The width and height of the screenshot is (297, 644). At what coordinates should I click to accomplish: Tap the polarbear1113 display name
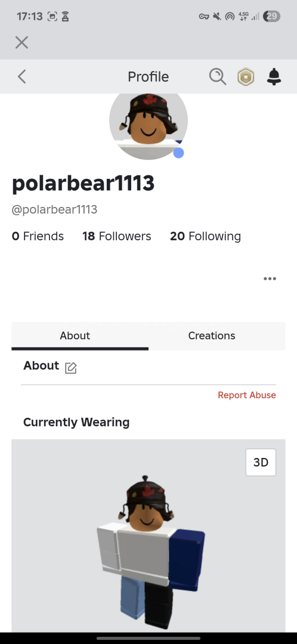(83, 183)
